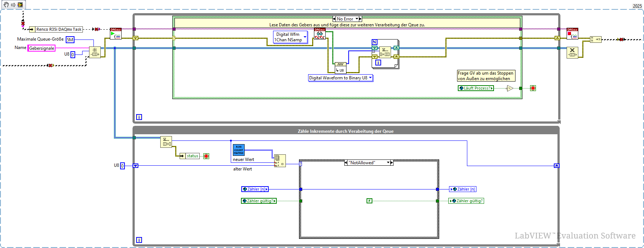Select the Not boolean gate
Viewport: 644px width, 248px height.
510,88
